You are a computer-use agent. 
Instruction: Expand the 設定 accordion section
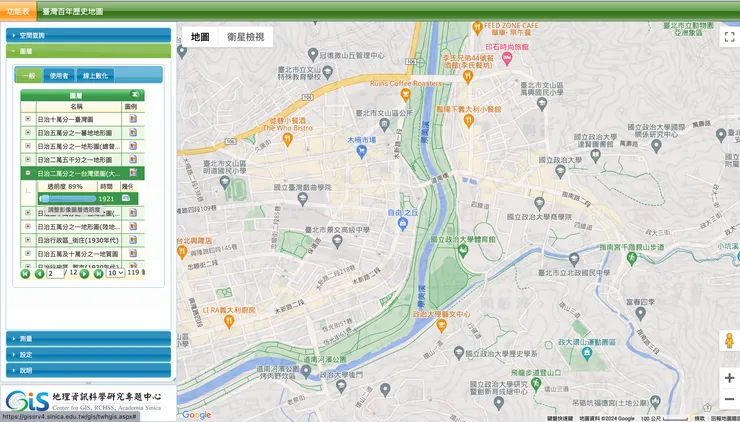coord(88,354)
